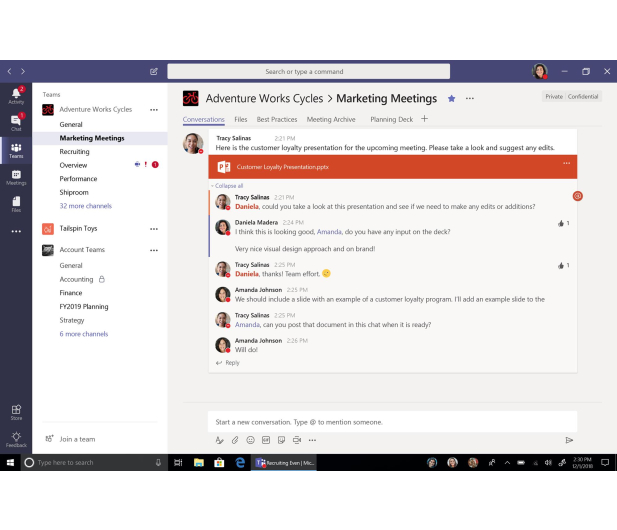Reply to the conversation thread
The height and width of the screenshot is (530, 617).
coord(228,362)
